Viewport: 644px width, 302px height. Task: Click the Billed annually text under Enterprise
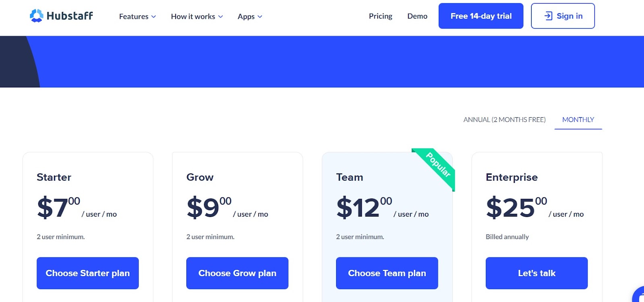point(507,237)
